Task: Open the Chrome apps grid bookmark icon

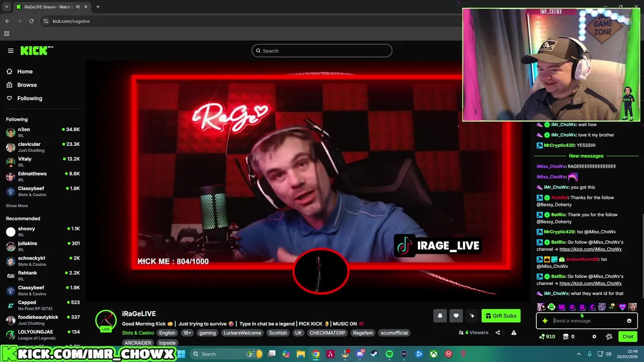Action: pyautogui.click(x=7, y=34)
